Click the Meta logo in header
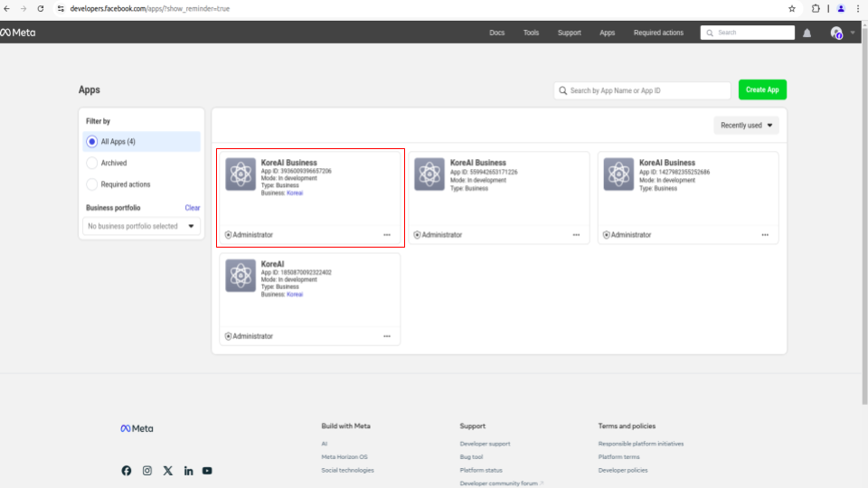The height and width of the screenshot is (488, 868). 18,33
